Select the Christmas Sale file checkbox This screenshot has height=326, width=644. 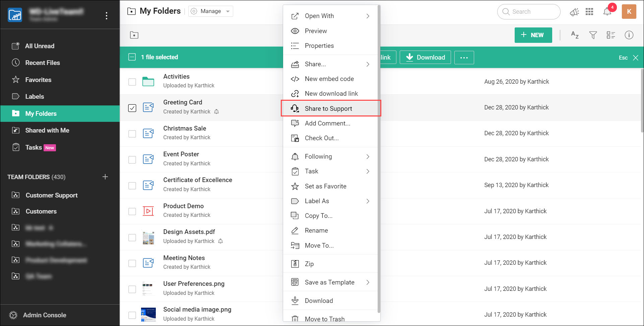click(x=132, y=134)
